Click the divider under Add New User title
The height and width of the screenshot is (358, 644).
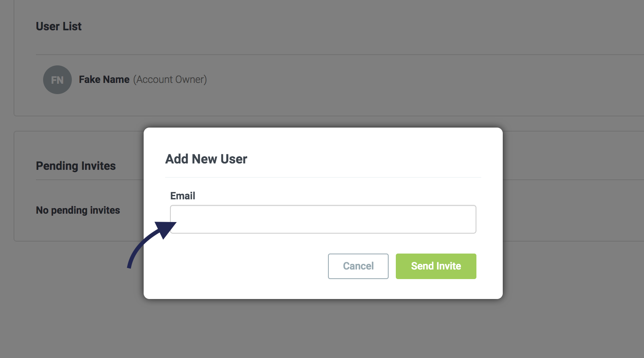[323, 177]
